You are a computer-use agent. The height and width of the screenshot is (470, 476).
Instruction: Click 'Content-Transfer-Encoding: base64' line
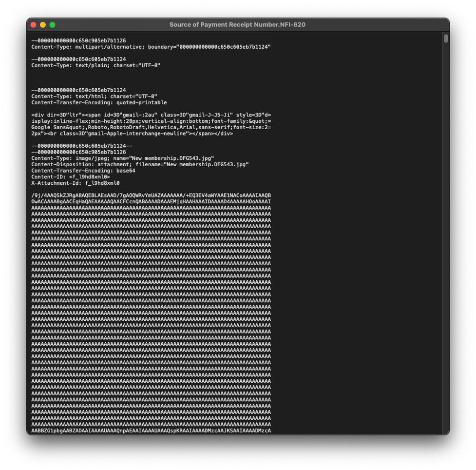click(x=83, y=171)
